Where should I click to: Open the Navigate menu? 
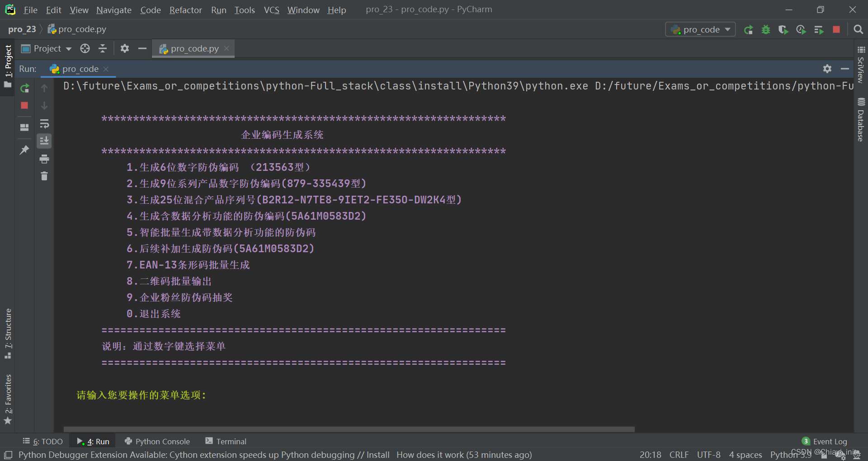pyautogui.click(x=114, y=10)
